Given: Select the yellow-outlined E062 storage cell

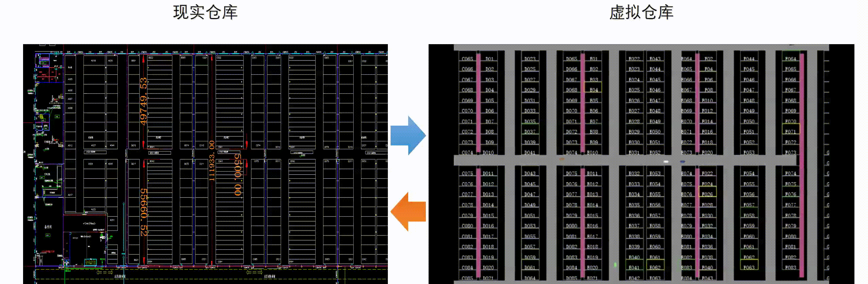Looking at the screenshot, I should pyautogui.click(x=655, y=267).
